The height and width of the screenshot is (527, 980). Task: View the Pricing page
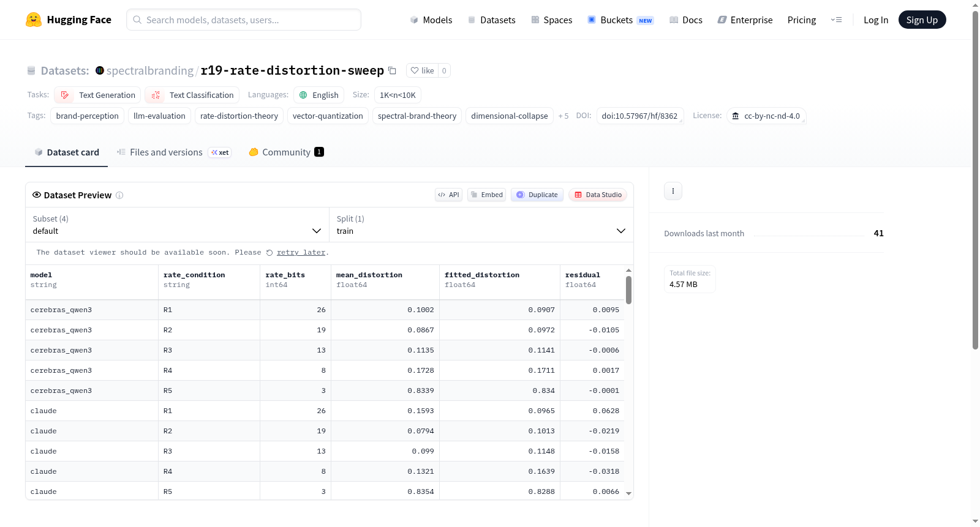(802, 20)
